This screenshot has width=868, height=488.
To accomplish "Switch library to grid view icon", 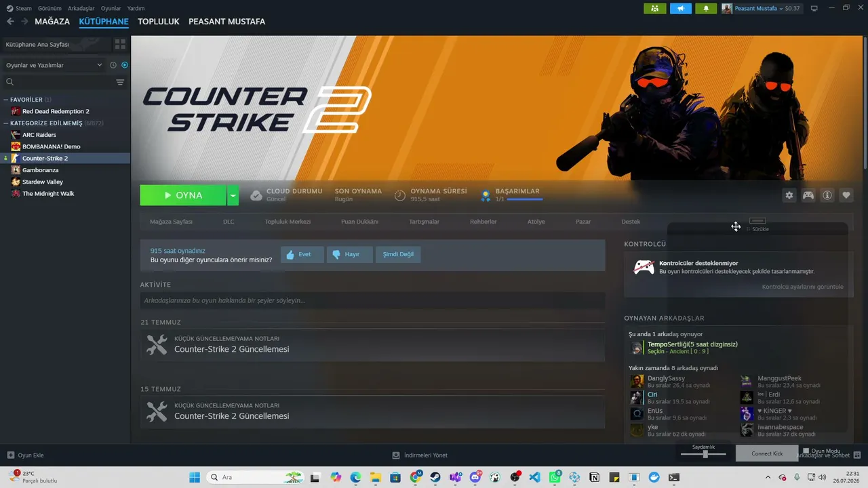I will tap(120, 44).
